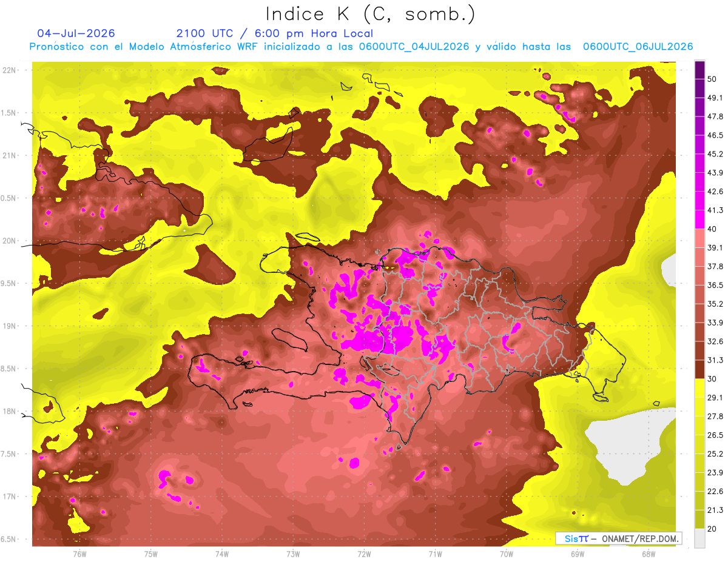The width and height of the screenshot is (728, 562).
Task: Click the longitude axis label "70W"
Action: [x=506, y=554]
